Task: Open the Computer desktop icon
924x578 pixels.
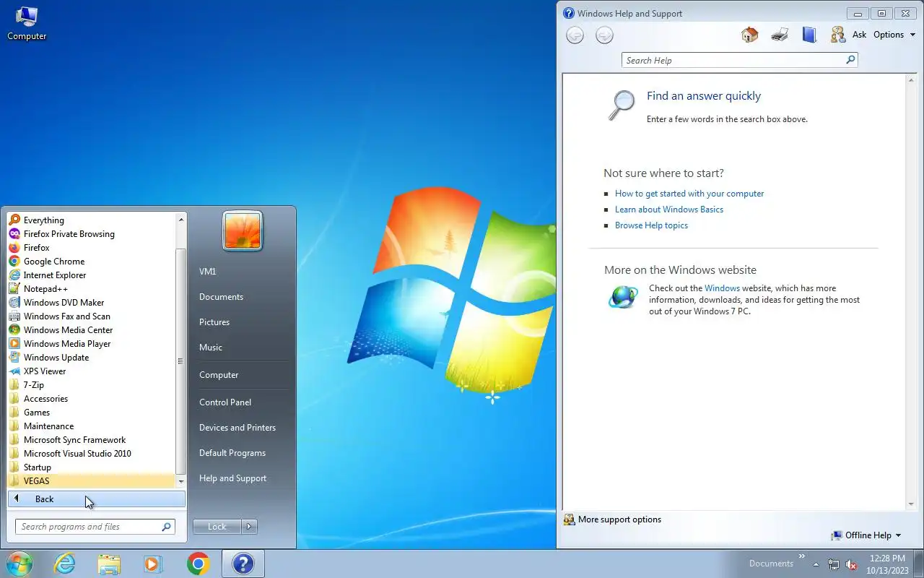Action: 27,23
